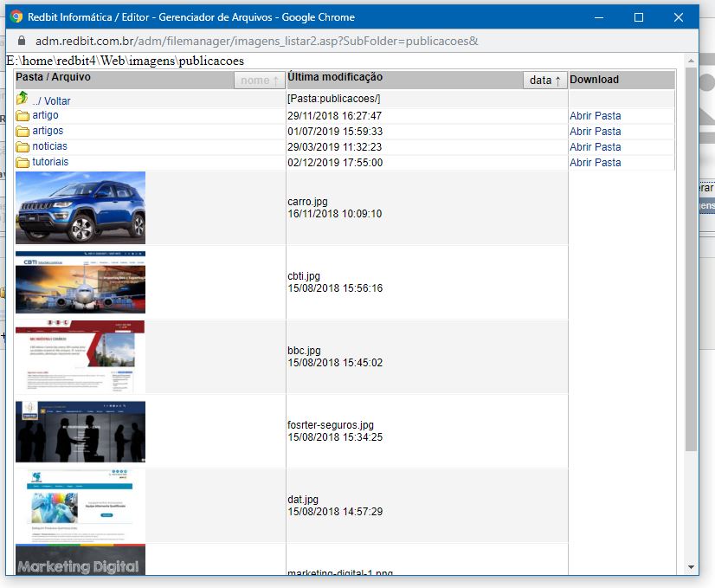The image size is (715, 588).
Task: Select the Marketing Digital thumbnail
Action: pos(81,559)
